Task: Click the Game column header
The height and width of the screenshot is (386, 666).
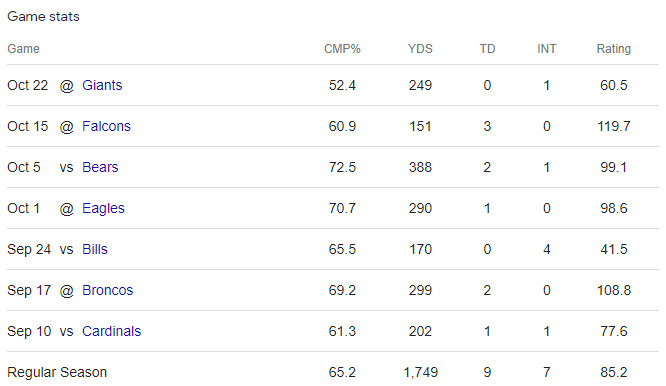Action: pyautogui.click(x=23, y=49)
